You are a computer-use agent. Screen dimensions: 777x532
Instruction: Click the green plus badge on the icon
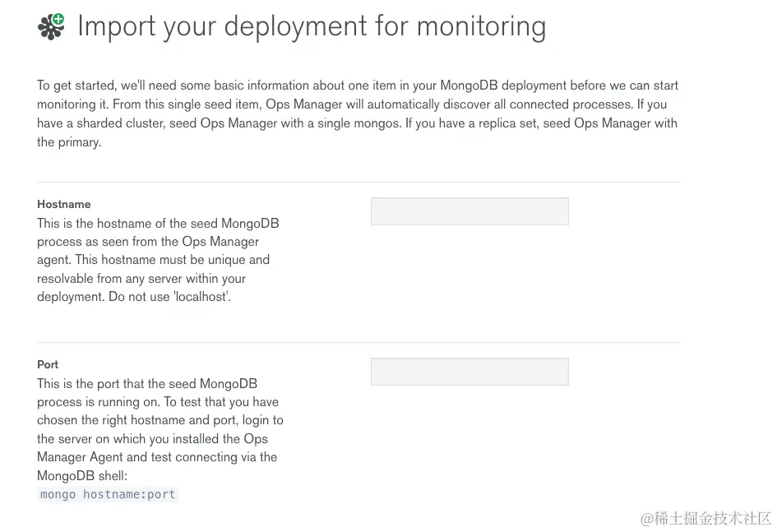tap(58, 20)
